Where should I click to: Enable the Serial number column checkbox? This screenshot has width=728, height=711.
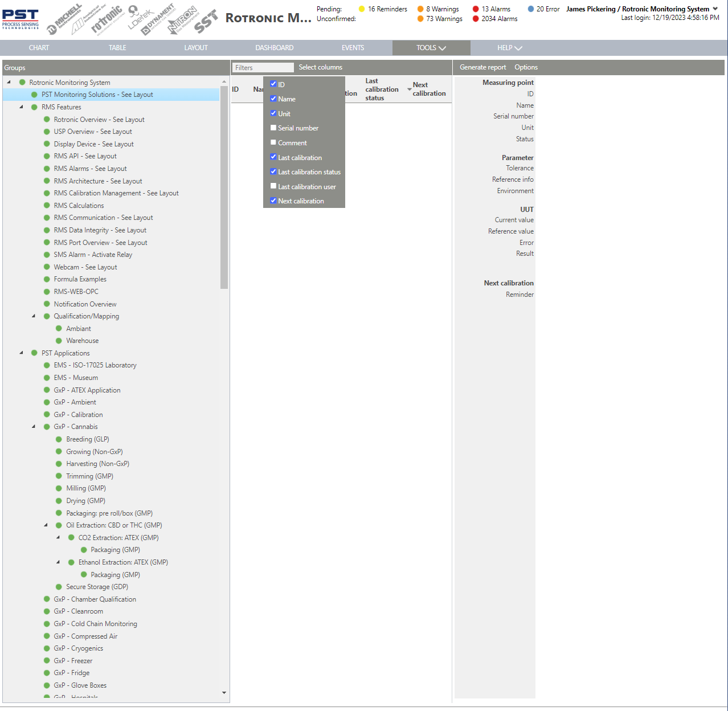273,128
